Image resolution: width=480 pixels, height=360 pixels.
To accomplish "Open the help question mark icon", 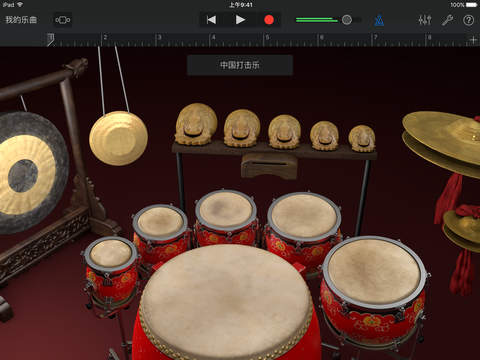I will pos(468,20).
